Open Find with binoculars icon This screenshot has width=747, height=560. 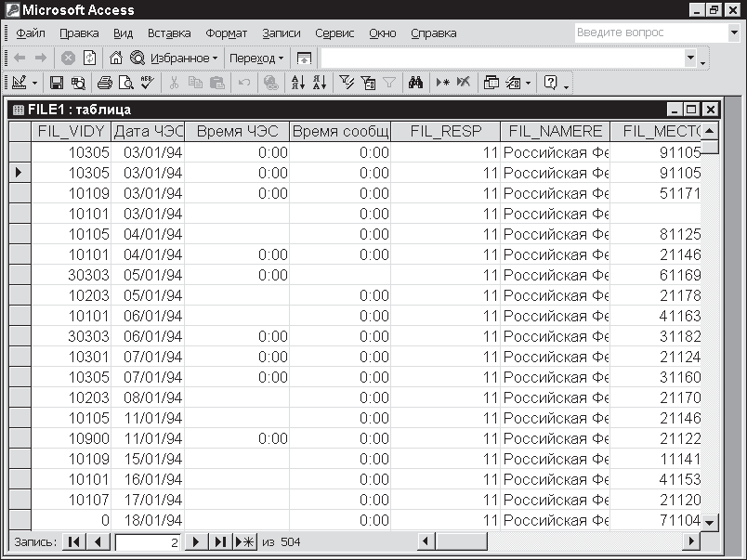[415, 83]
